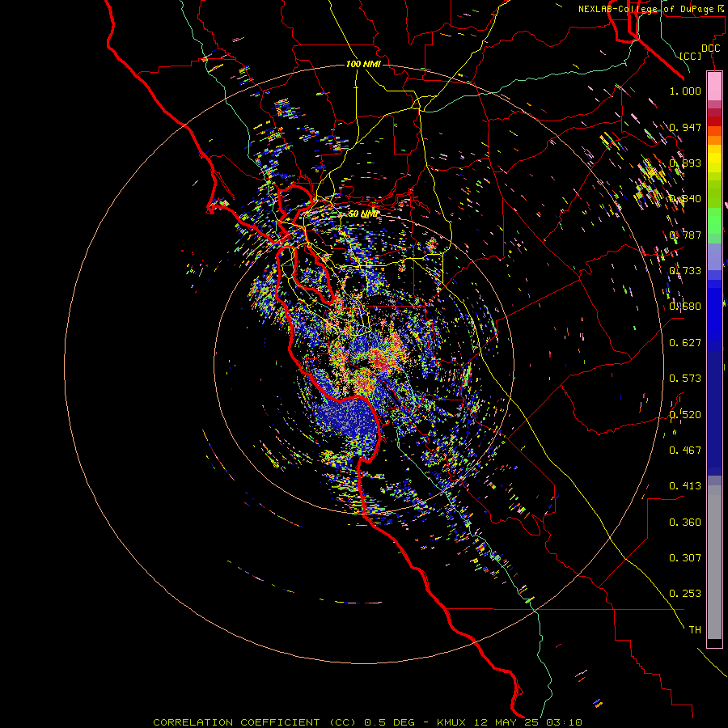728x728 pixels.
Task: Click the [CC] legend unit label
Action: click(690, 56)
